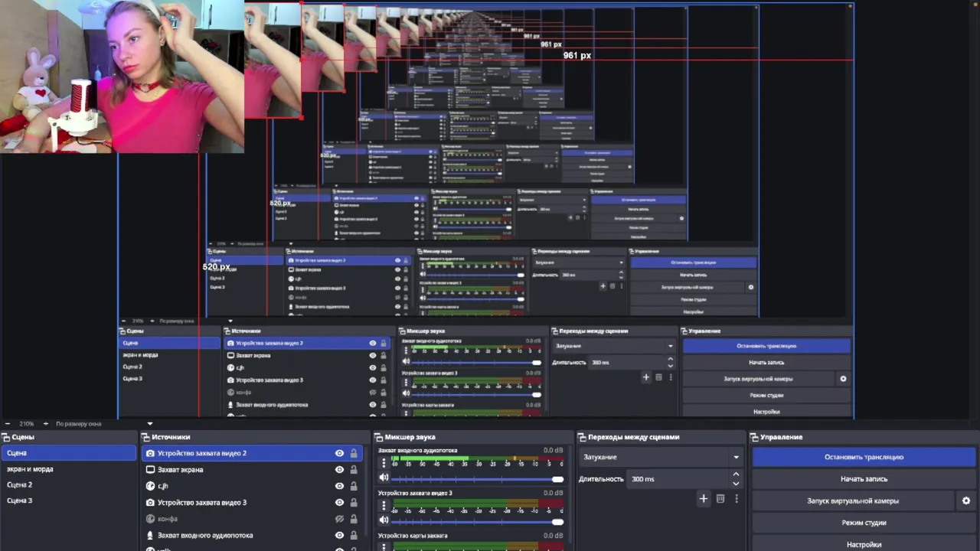Viewport: 980px width, 551px height.
Task: Click camera icon of Устройство захвата видео 2
Action: (x=150, y=454)
